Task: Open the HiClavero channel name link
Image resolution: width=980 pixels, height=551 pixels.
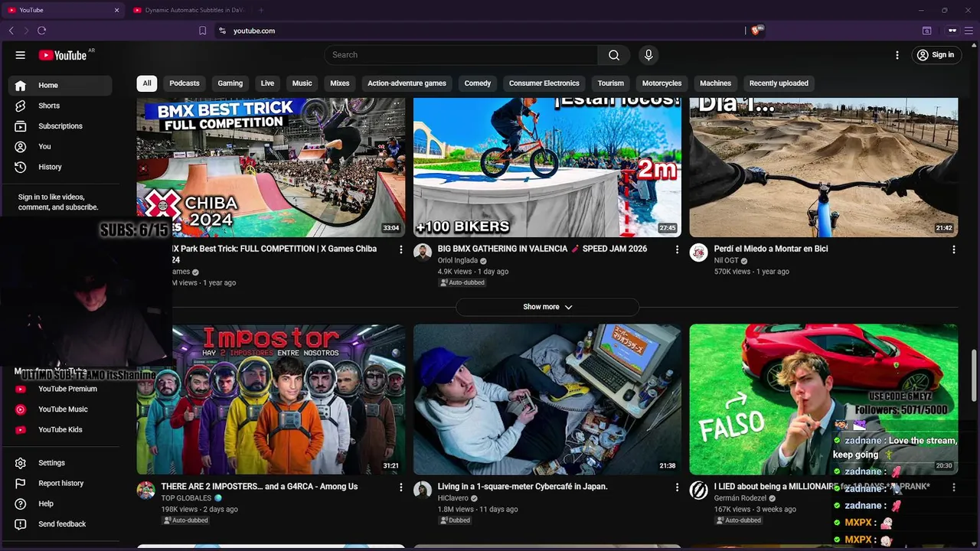Action: (452, 498)
